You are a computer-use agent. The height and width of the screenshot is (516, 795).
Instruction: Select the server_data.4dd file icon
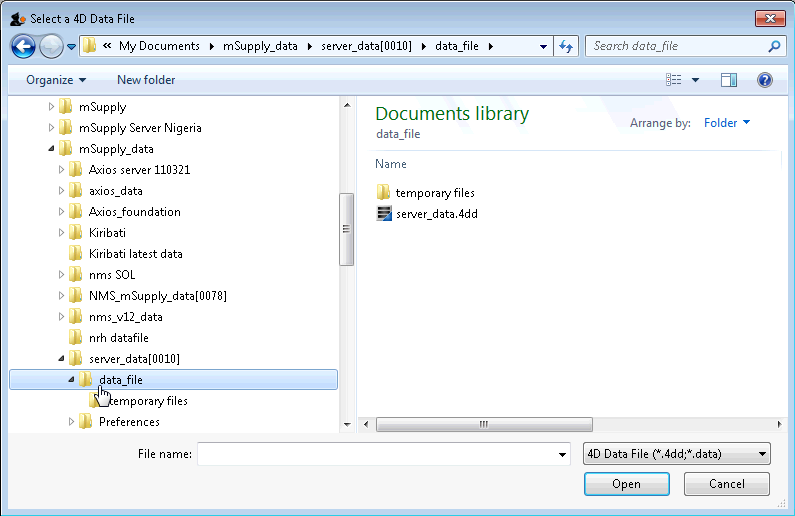tap(385, 213)
